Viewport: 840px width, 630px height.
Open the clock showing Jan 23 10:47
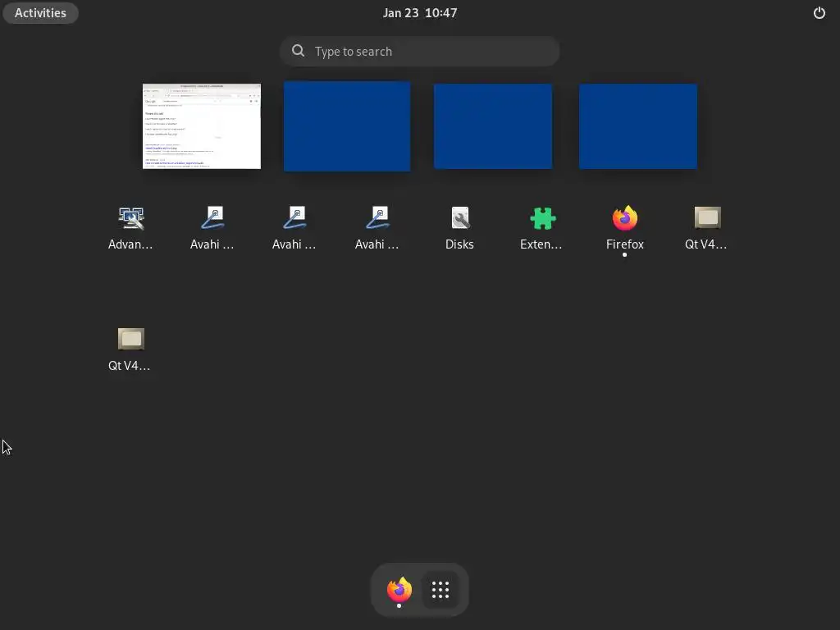420,13
